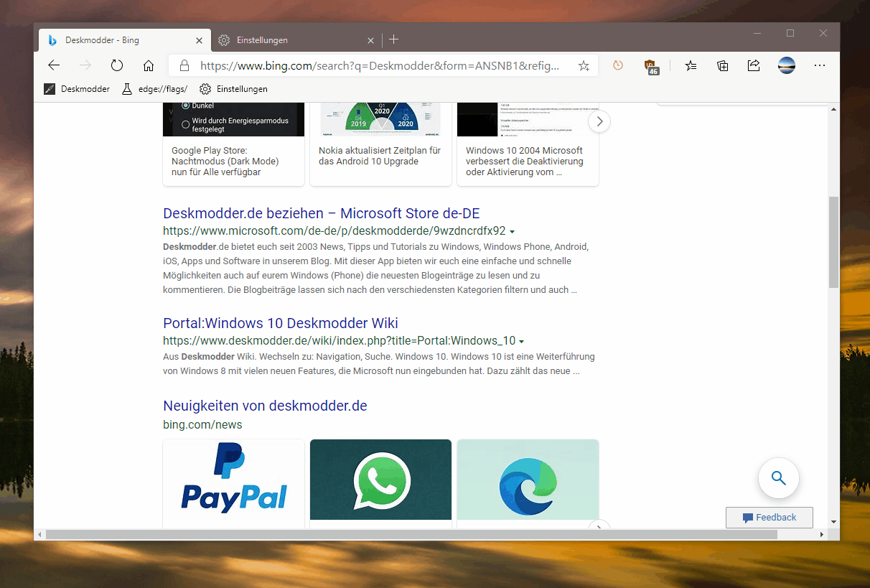Open the Favorites list icon
Image resolution: width=870 pixels, height=588 pixels.
[691, 65]
